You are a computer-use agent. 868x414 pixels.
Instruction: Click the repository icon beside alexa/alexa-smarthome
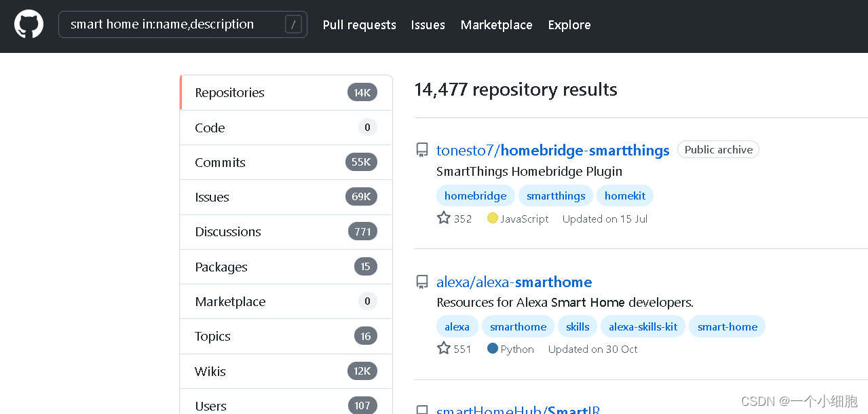coord(422,282)
